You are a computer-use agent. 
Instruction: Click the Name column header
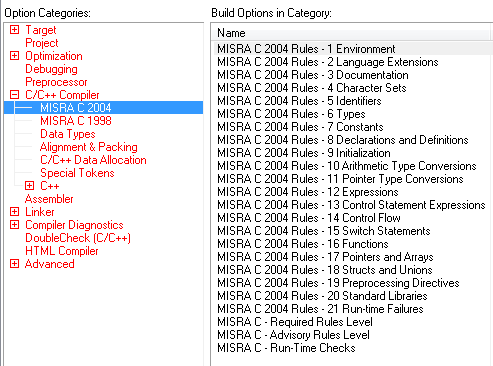point(351,33)
